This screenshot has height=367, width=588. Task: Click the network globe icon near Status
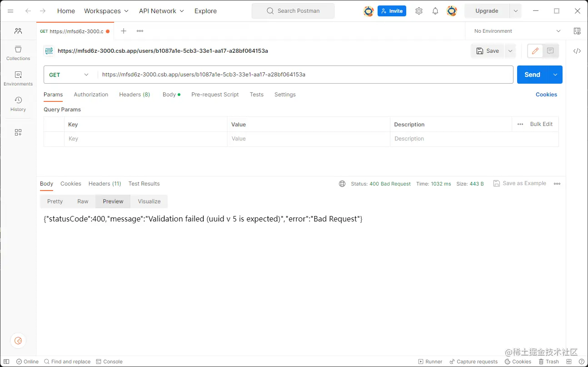point(342,184)
